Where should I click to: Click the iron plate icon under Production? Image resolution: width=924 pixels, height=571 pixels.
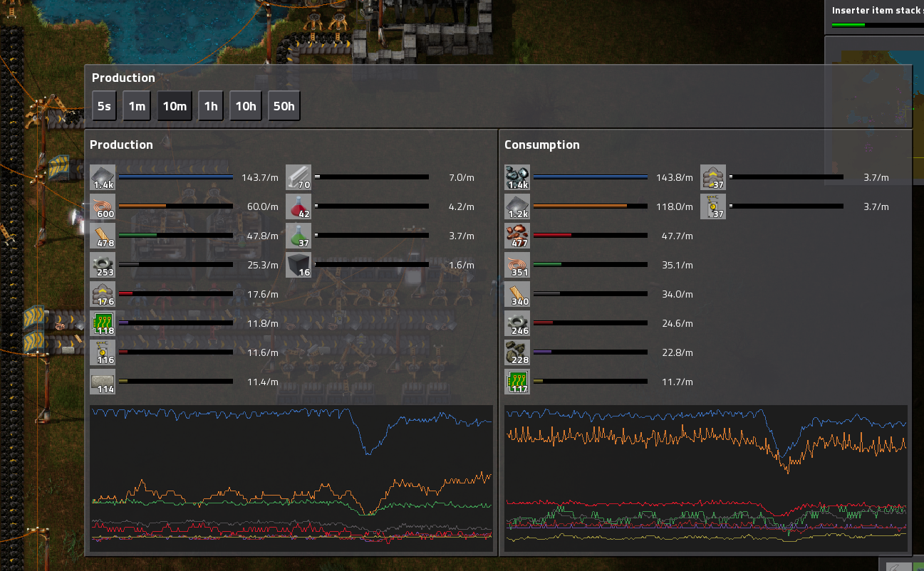coord(103,177)
